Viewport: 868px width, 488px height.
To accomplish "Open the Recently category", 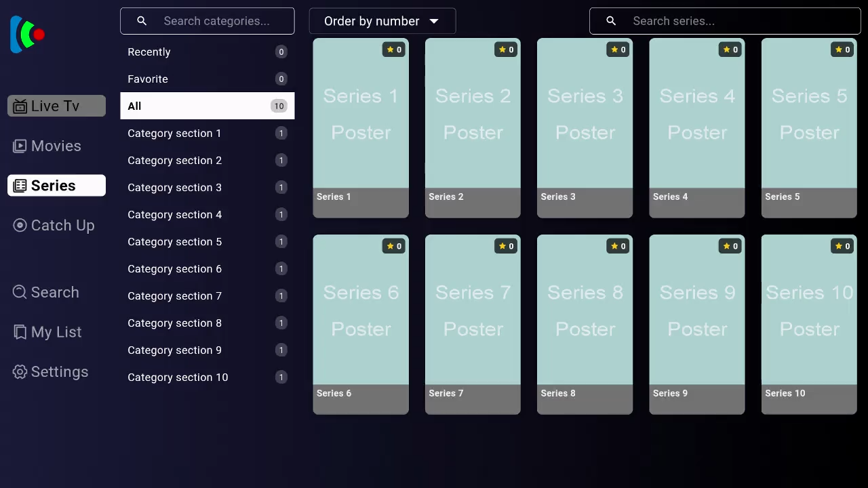I will [x=207, y=52].
